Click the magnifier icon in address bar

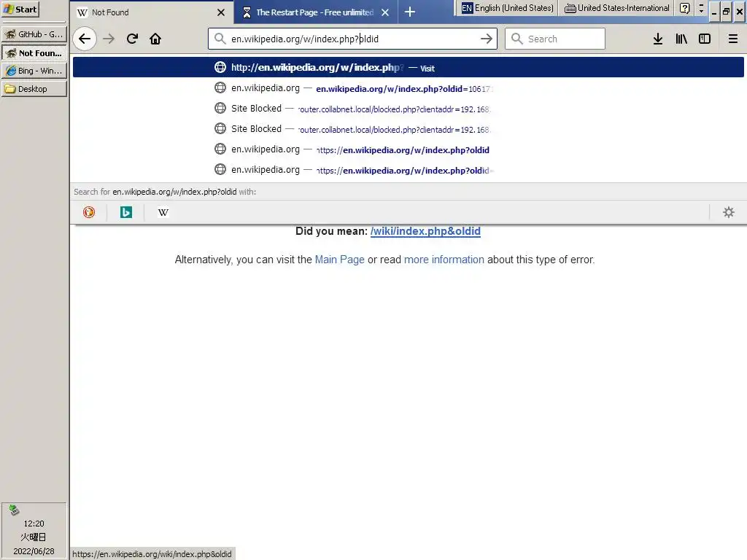click(x=220, y=39)
